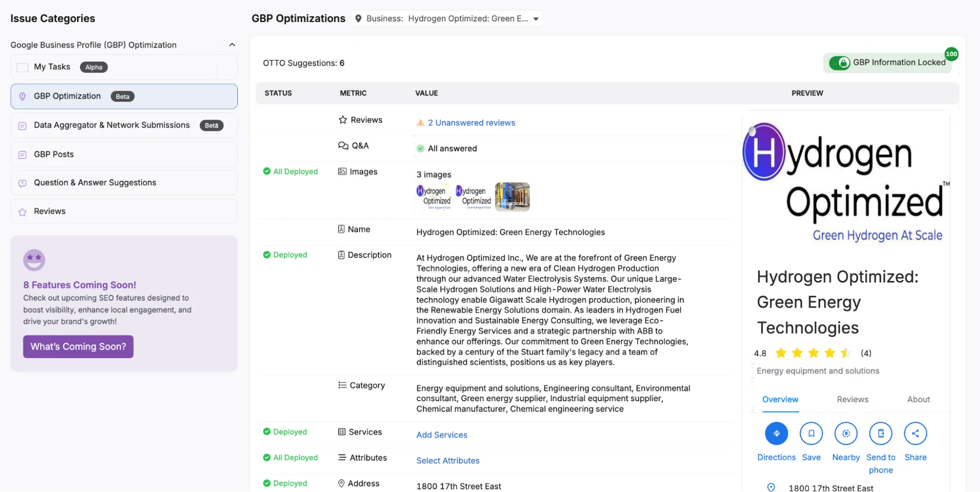Click Deployed status for Description
Image resolution: width=980 pixels, height=492 pixels.
[285, 255]
